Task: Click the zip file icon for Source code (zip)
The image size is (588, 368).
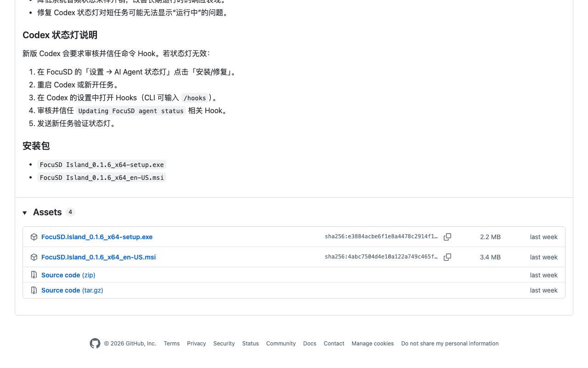Action: [x=34, y=275]
